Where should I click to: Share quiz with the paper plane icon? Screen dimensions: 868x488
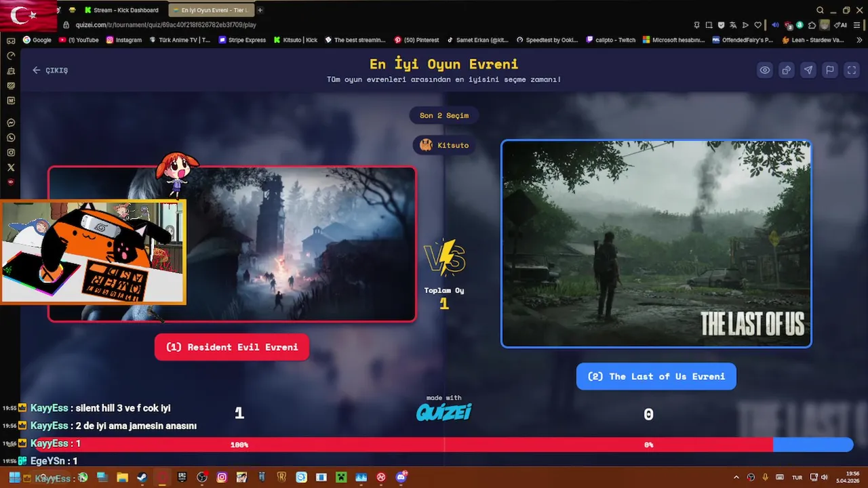click(808, 70)
